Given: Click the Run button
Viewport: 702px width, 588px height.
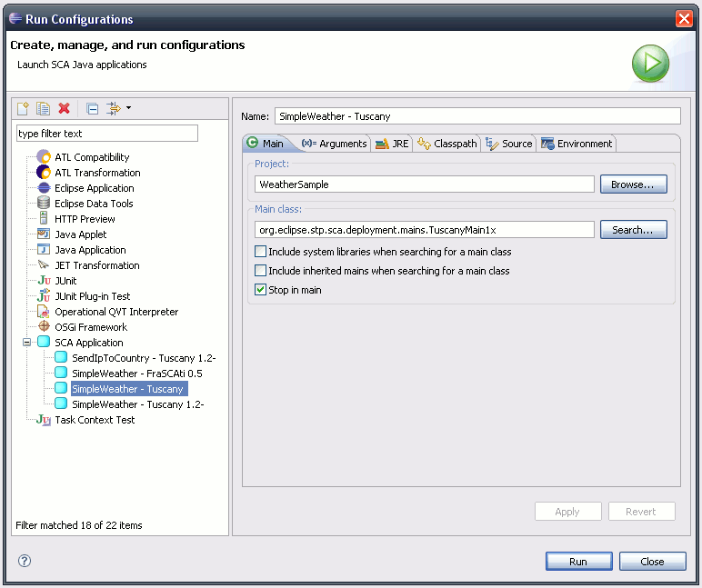Looking at the screenshot, I should tap(579, 561).
